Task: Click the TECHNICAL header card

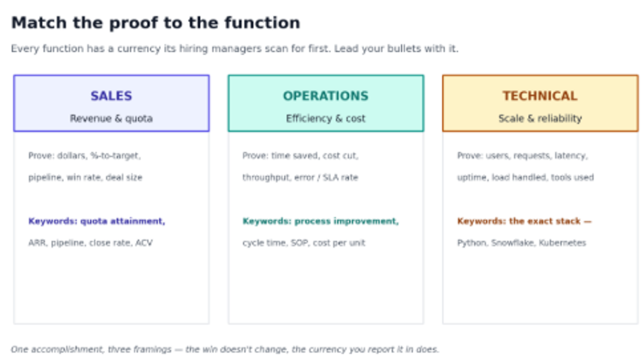Action: pos(540,103)
